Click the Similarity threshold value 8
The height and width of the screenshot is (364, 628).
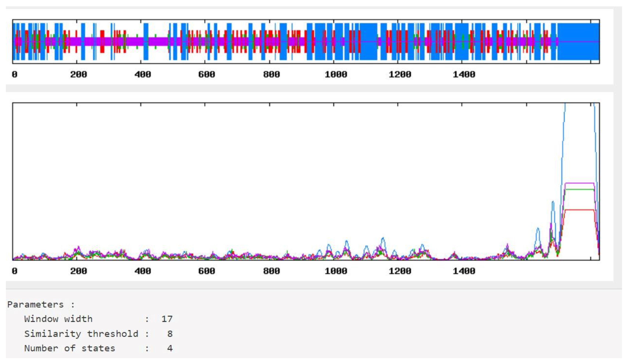170,334
